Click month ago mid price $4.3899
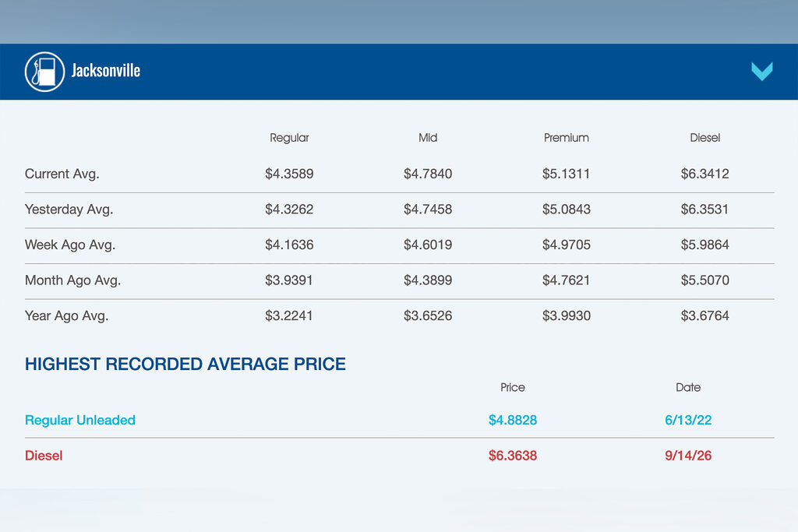 (428, 280)
